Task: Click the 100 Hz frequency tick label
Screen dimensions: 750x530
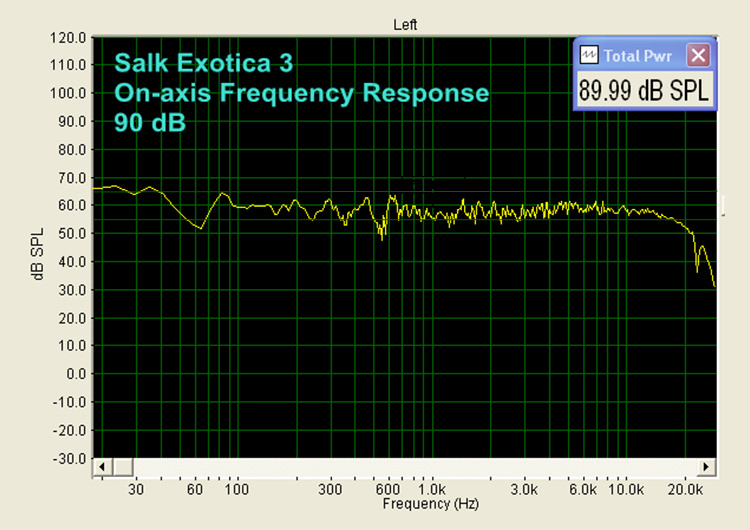Action: pos(237,489)
